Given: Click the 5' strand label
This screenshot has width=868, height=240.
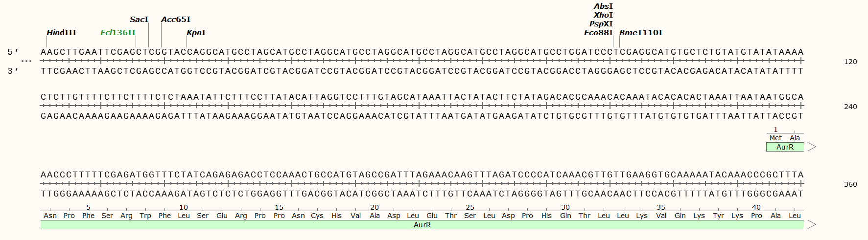Looking at the screenshot, I should (x=13, y=52).
